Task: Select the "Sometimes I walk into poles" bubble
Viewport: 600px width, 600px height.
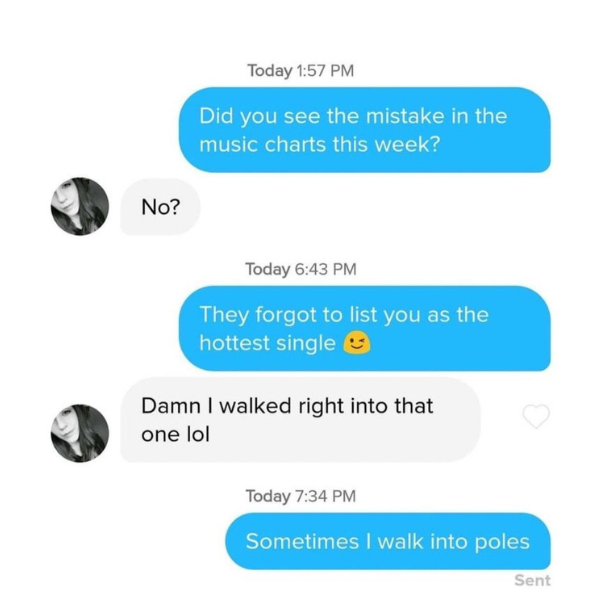Action: click(388, 541)
